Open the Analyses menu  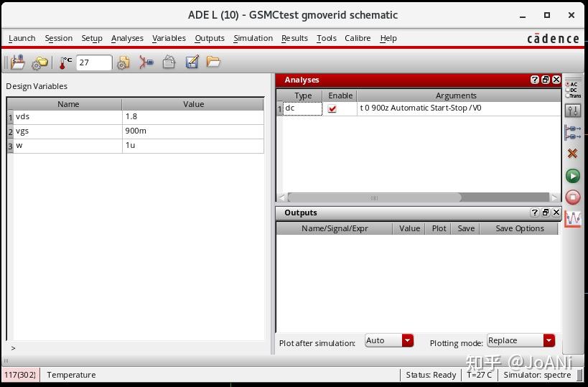(x=127, y=38)
